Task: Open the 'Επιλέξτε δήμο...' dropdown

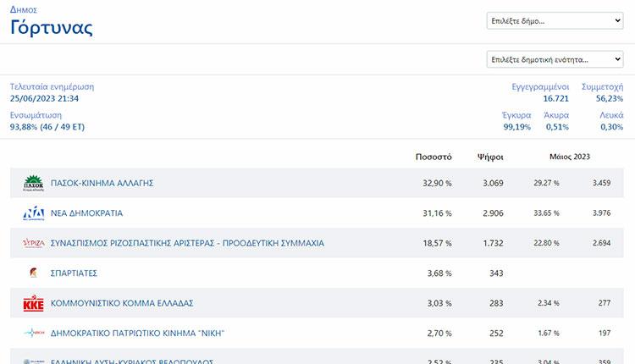Action: pyautogui.click(x=555, y=21)
